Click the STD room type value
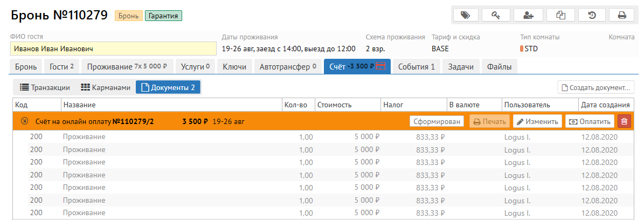Image resolution: width=644 pixels, height=220 pixels. tap(531, 49)
